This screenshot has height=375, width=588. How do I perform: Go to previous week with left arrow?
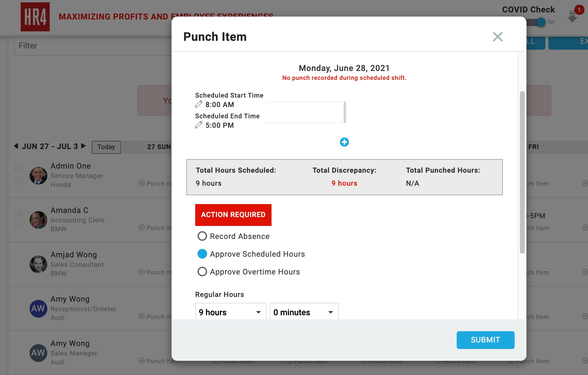[x=16, y=146]
